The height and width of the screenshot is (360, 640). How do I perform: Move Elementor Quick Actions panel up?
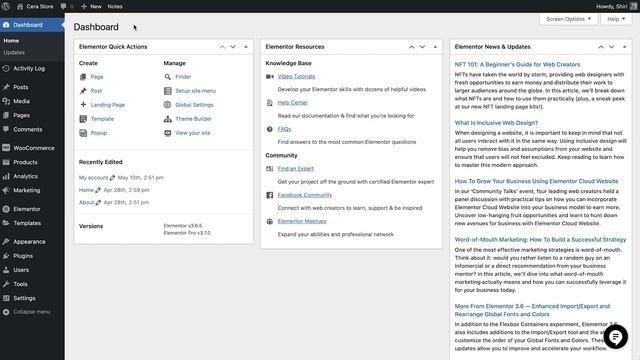coord(222,47)
